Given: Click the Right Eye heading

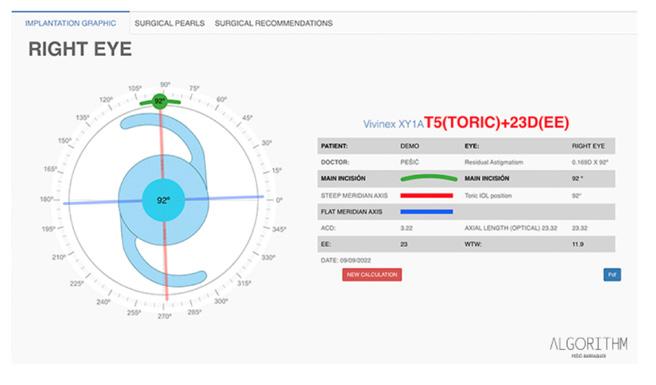Looking at the screenshot, I should [x=80, y=49].
